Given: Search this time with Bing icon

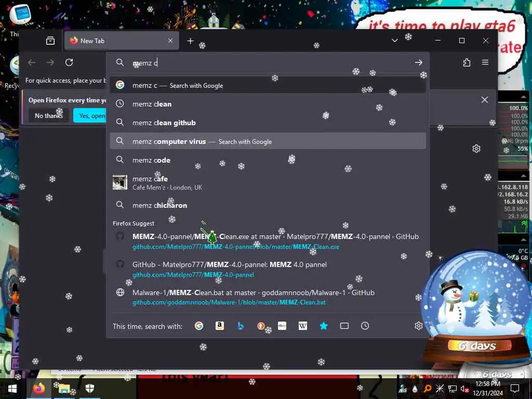Looking at the screenshot, I should coord(241,326).
